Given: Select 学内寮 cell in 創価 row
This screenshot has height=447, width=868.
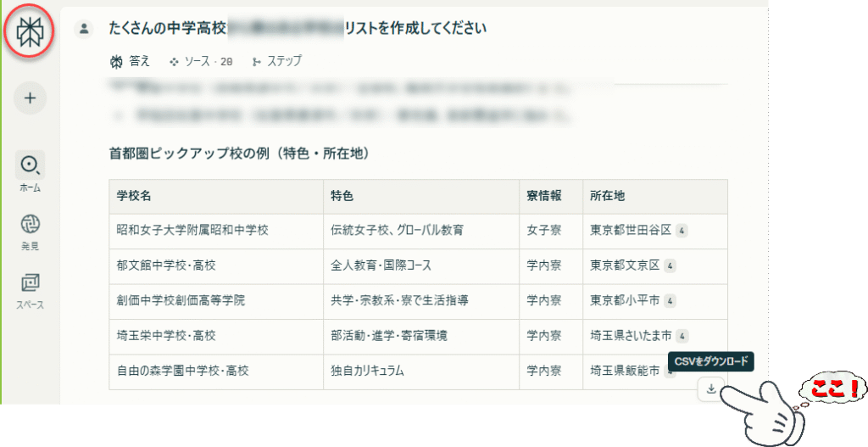Looking at the screenshot, I should click(551, 301).
